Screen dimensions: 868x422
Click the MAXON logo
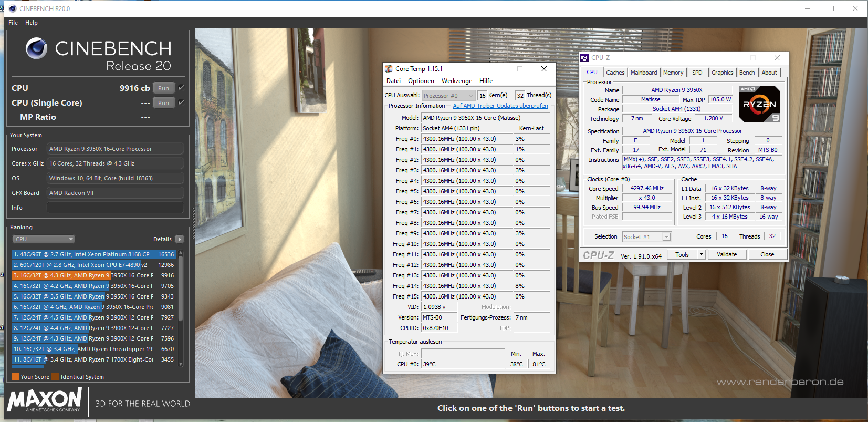click(45, 400)
